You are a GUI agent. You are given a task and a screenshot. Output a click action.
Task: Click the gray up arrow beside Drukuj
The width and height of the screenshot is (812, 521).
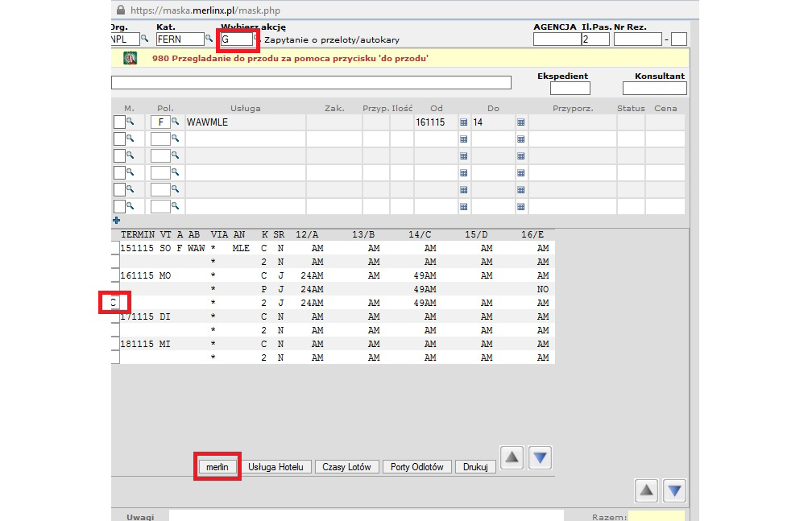tap(512, 458)
